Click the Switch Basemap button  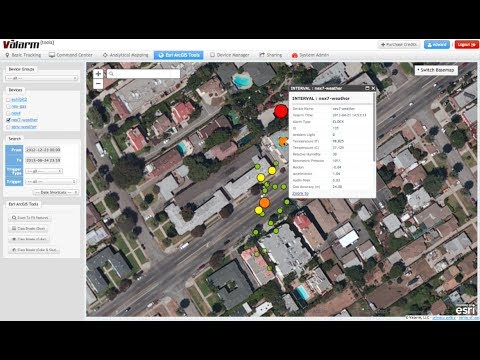[x=436, y=70]
